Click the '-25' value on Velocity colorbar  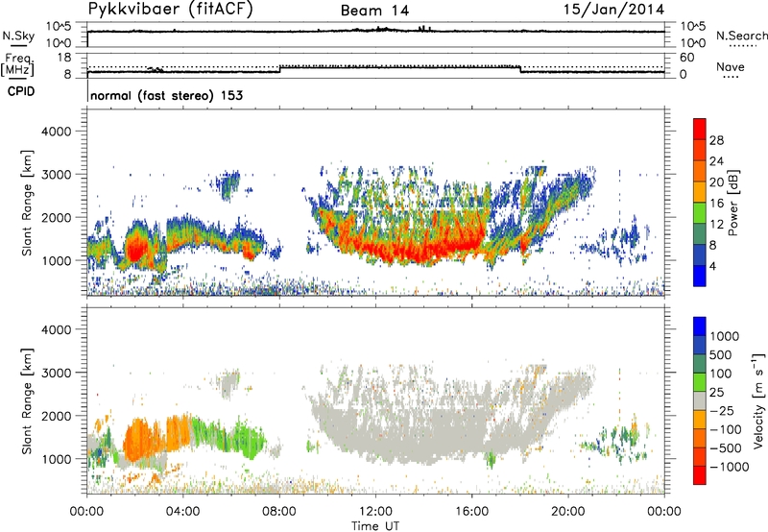[x=721, y=410]
